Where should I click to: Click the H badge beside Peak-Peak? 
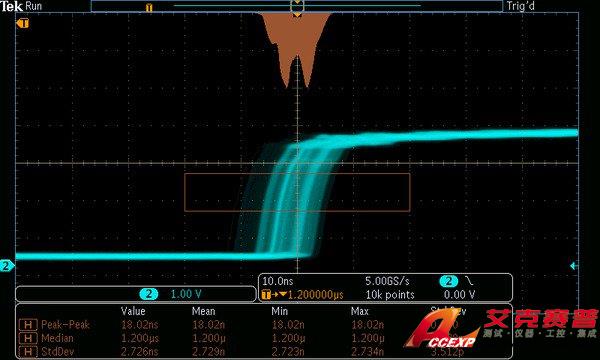pyautogui.click(x=28, y=325)
